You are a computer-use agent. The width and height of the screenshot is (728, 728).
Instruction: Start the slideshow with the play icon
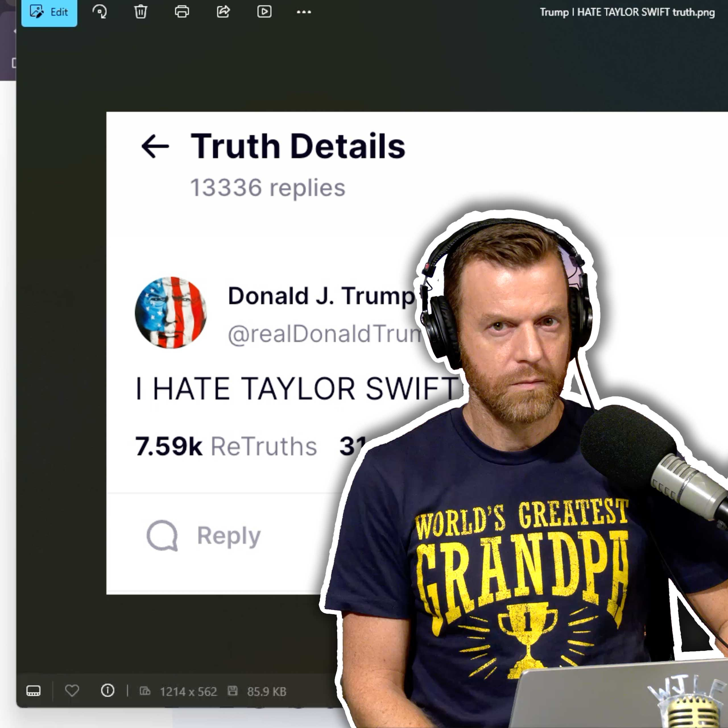coord(264,12)
